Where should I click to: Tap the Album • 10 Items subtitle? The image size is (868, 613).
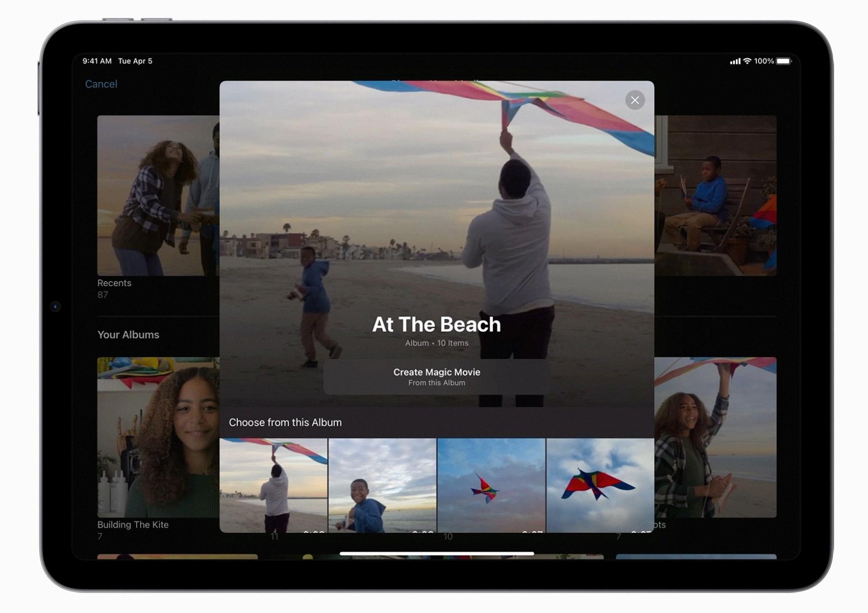click(437, 343)
